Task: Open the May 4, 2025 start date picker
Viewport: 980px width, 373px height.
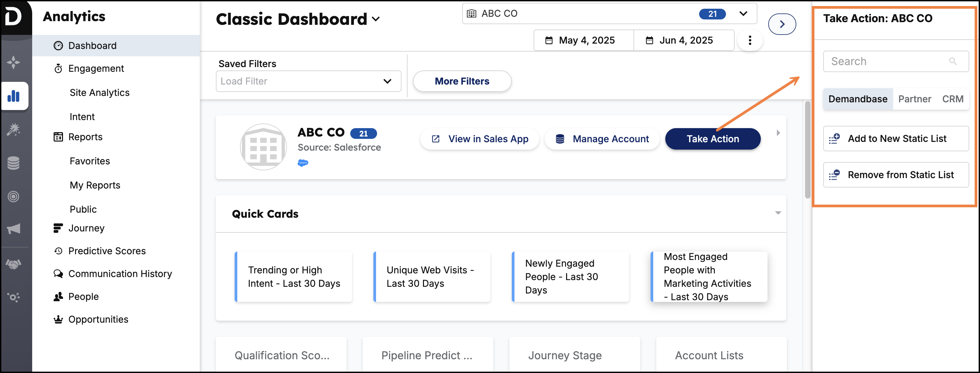Action: (584, 40)
